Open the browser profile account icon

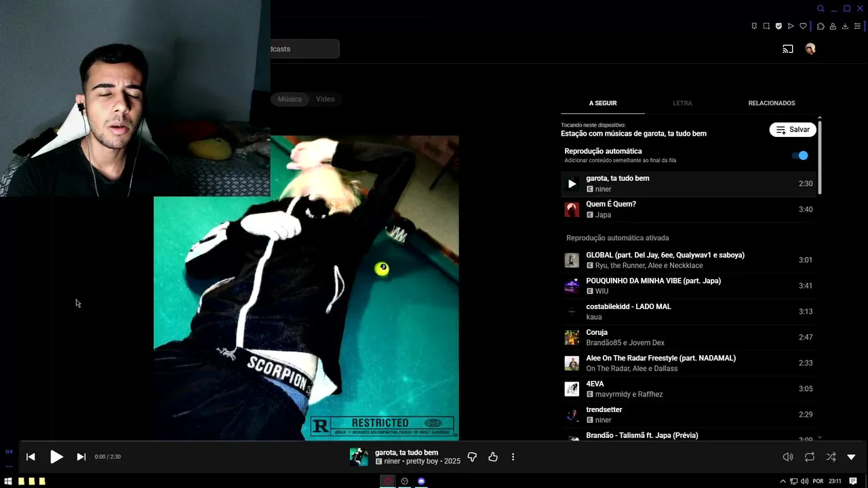pyautogui.click(x=833, y=26)
